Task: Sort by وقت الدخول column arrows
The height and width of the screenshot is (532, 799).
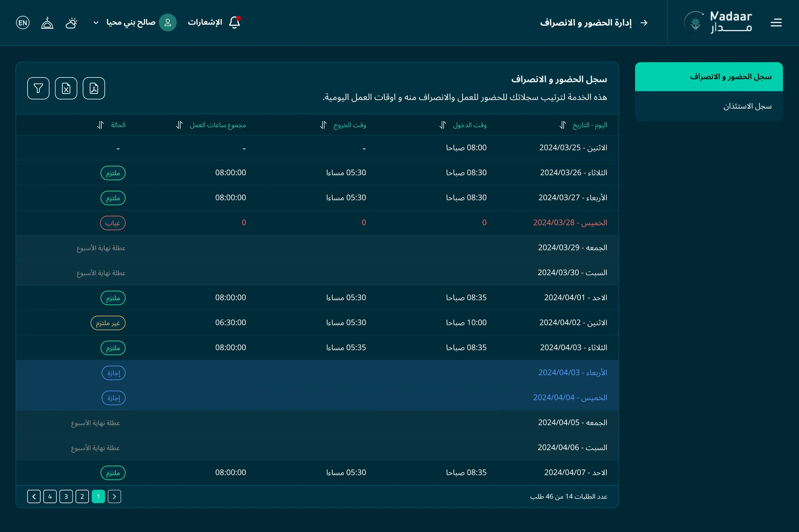Action: click(x=443, y=125)
